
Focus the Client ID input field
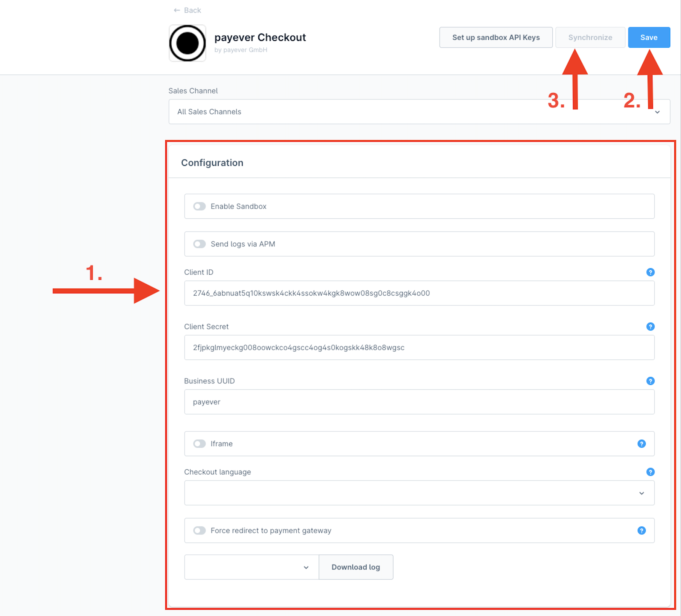(419, 293)
